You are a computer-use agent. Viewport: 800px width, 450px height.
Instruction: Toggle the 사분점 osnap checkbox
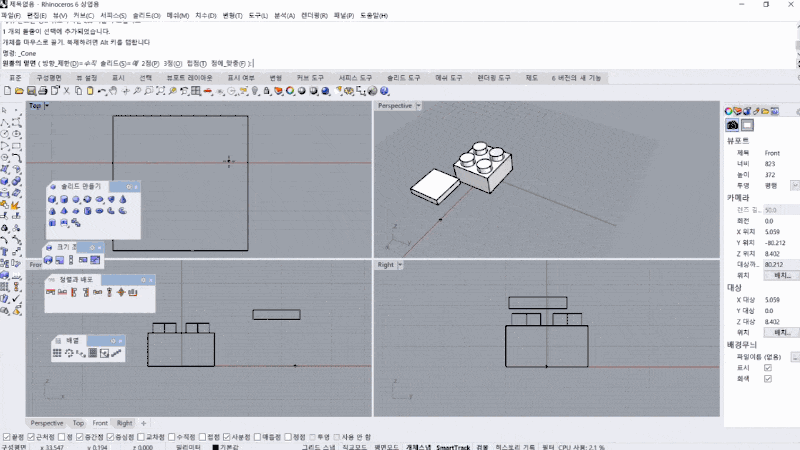[x=227, y=437]
